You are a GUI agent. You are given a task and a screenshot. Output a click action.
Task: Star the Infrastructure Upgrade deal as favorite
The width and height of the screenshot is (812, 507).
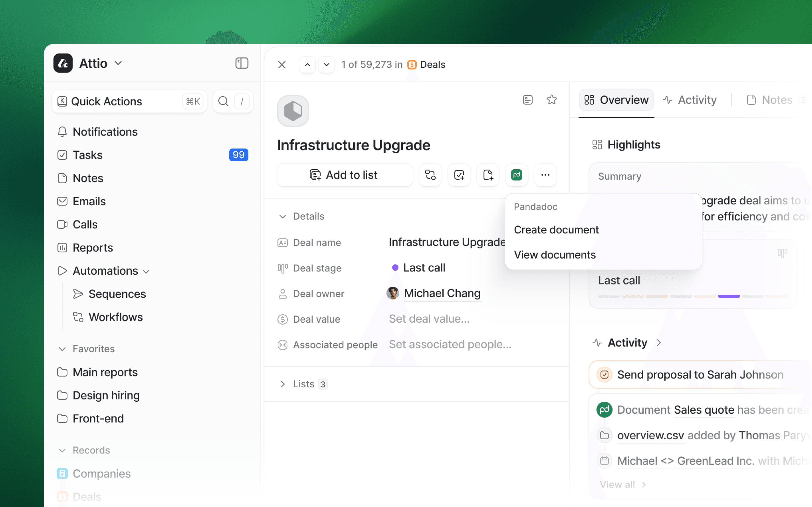[551, 100]
